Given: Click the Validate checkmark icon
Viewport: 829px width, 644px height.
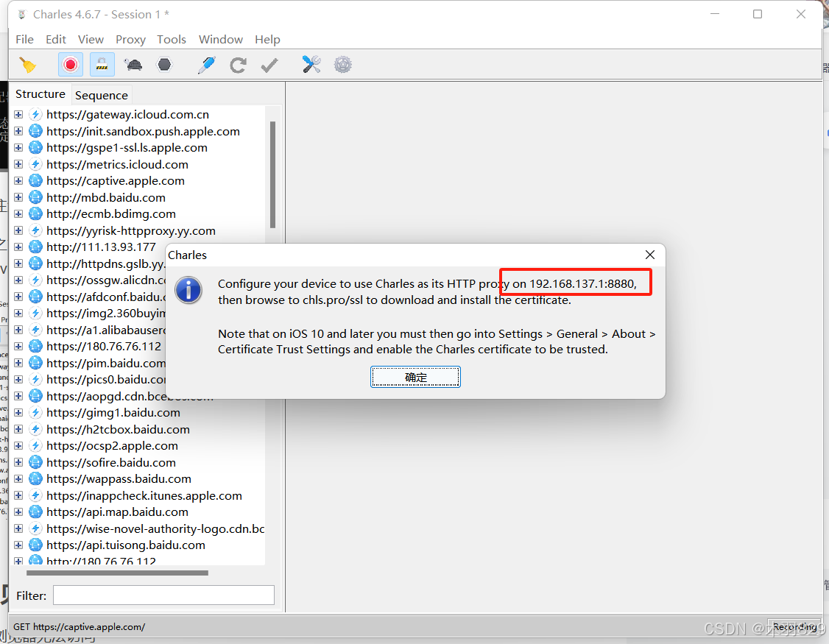Looking at the screenshot, I should click(269, 65).
